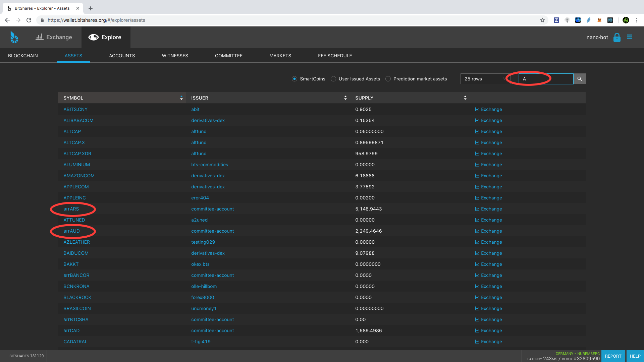
Task: Click the Z browser extension icon
Action: pyautogui.click(x=556, y=20)
